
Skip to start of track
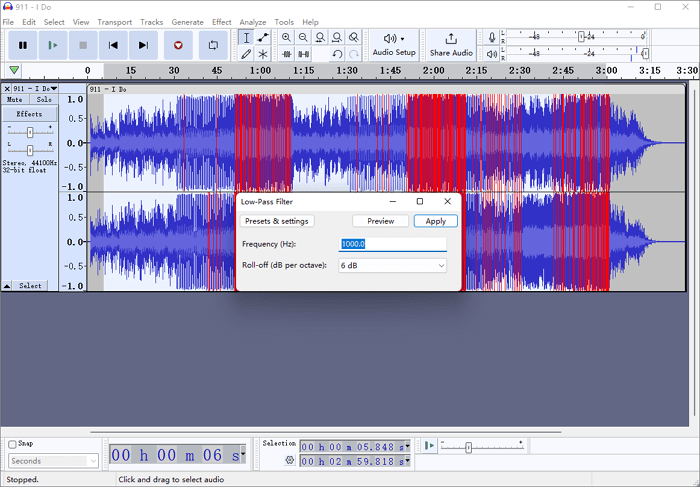click(x=113, y=45)
